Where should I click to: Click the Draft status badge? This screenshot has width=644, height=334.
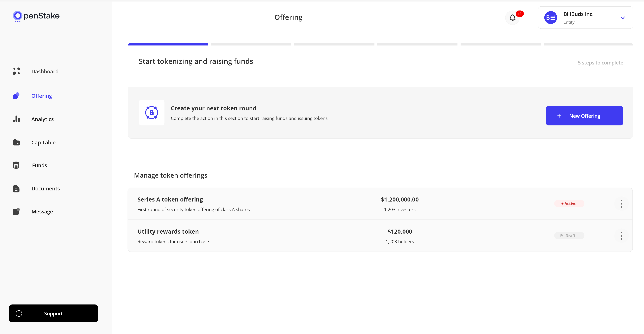(569, 236)
